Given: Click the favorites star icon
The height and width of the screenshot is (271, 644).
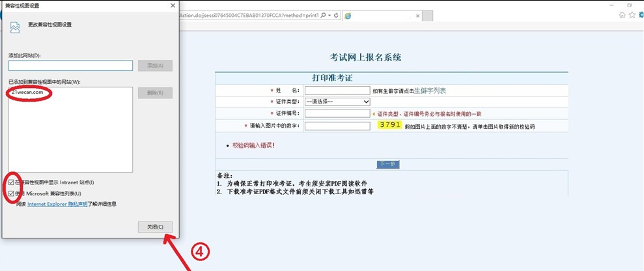Looking at the screenshot, I should click(630, 14).
